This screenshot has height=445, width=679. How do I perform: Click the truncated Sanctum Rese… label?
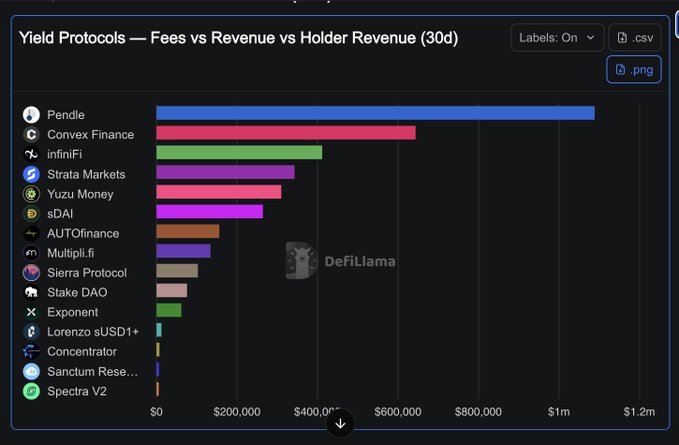coord(93,371)
